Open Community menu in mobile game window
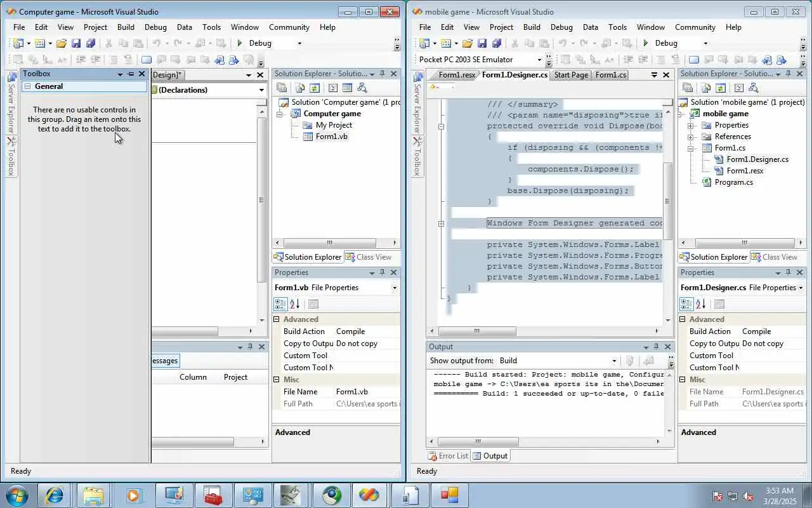 pos(695,27)
